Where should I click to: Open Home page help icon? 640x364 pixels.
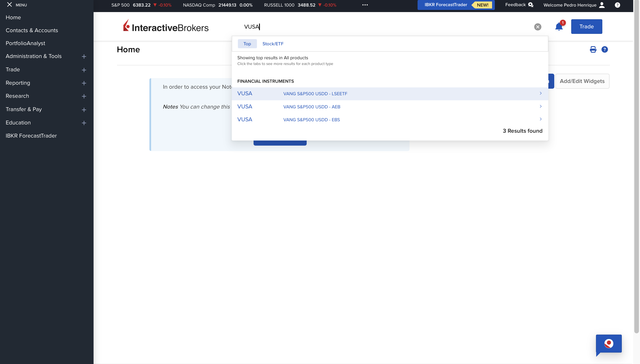click(604, 50)
